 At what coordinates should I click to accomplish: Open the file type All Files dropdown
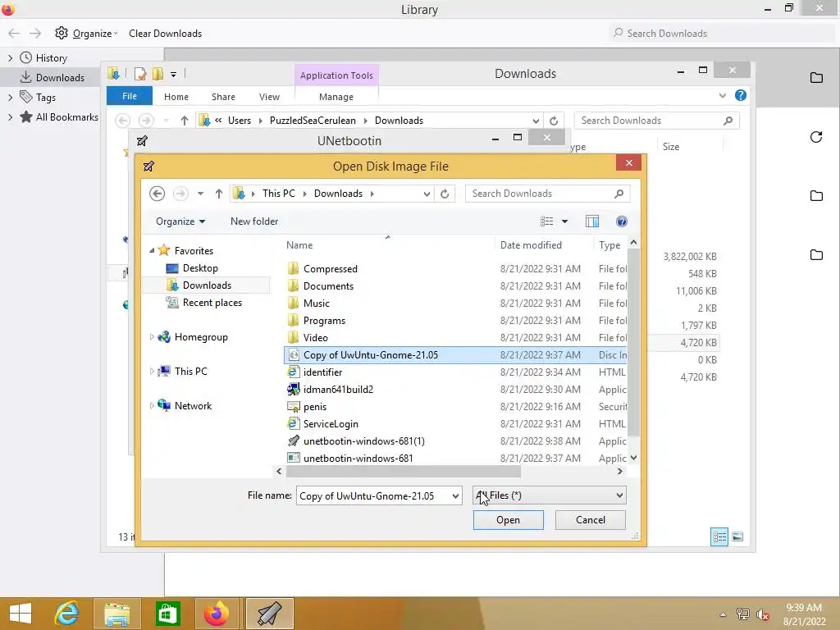549,495
